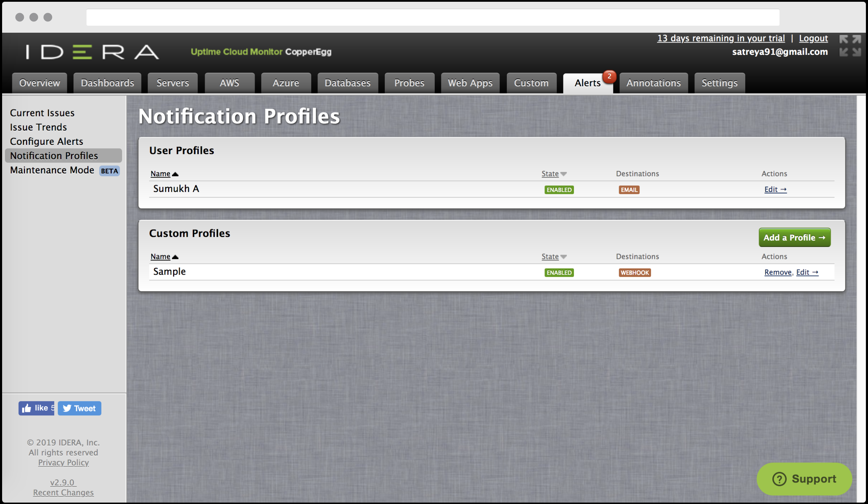Viewport: 868px width, 504px height.
Task: Click the Twitter Tweet button
Action: 79,408
